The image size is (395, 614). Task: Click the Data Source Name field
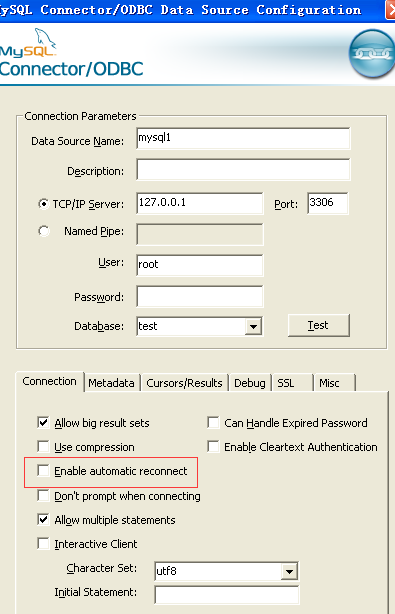[243, 138]
